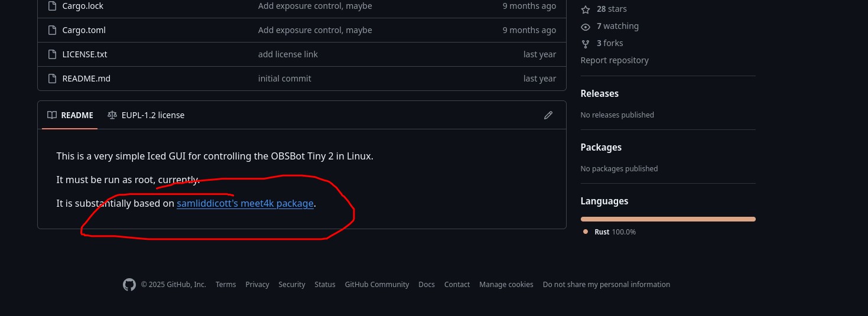
Task: Click the LICENSE.txt file icon
Action: click(51, 54)
